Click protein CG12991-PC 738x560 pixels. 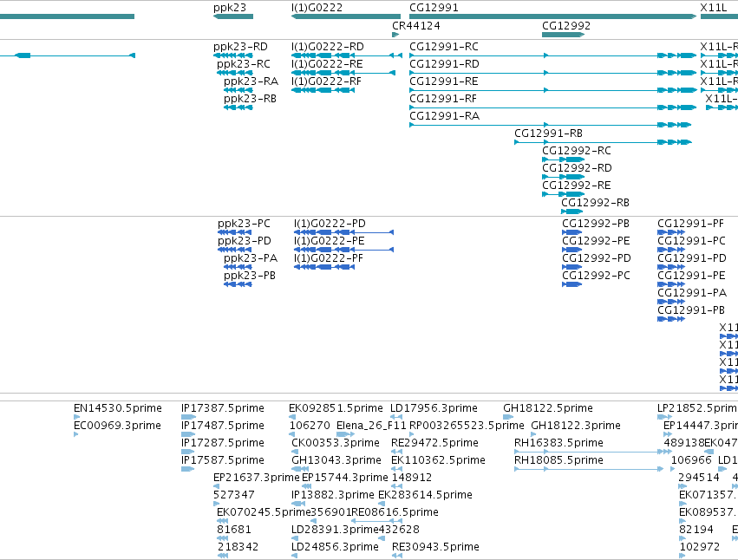coord(671,250)
